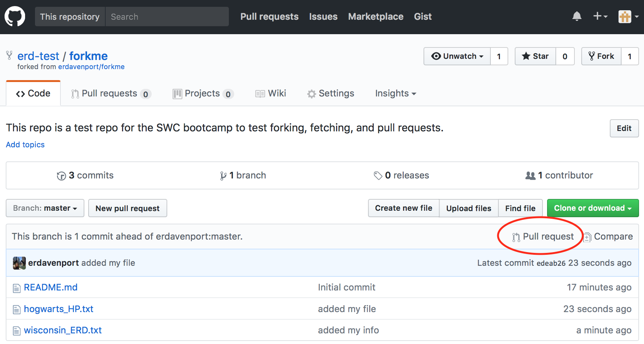
Task: Click the commits history clock icon
Action: point(62,176)
